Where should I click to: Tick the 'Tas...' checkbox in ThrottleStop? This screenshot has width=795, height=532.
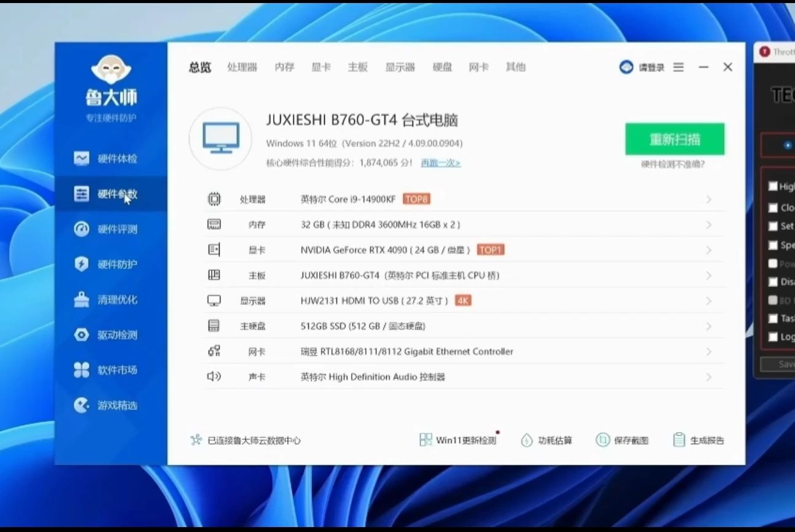[x=773, y=318]
